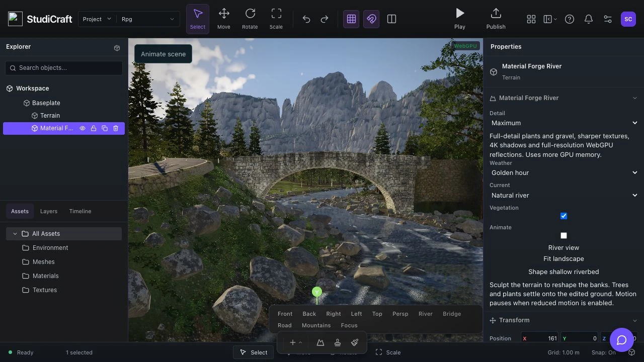Open the Weather dropdown showing Golden hour
Viewport: 644px width, 362px height.
563,172
